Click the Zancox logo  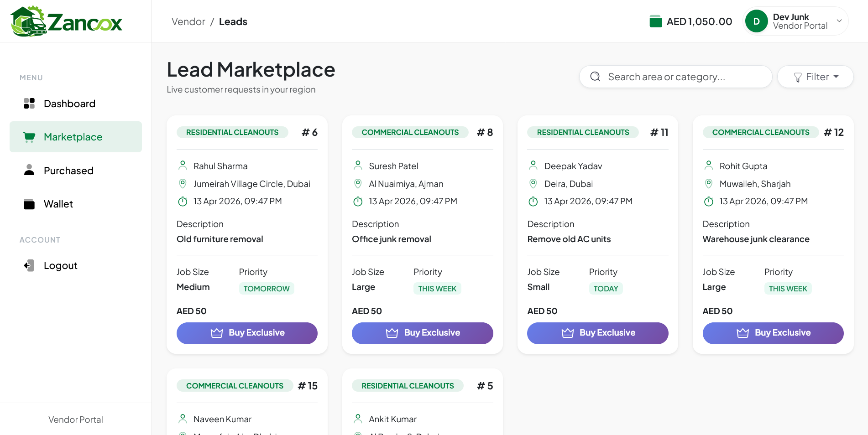(x=67, y=21)
